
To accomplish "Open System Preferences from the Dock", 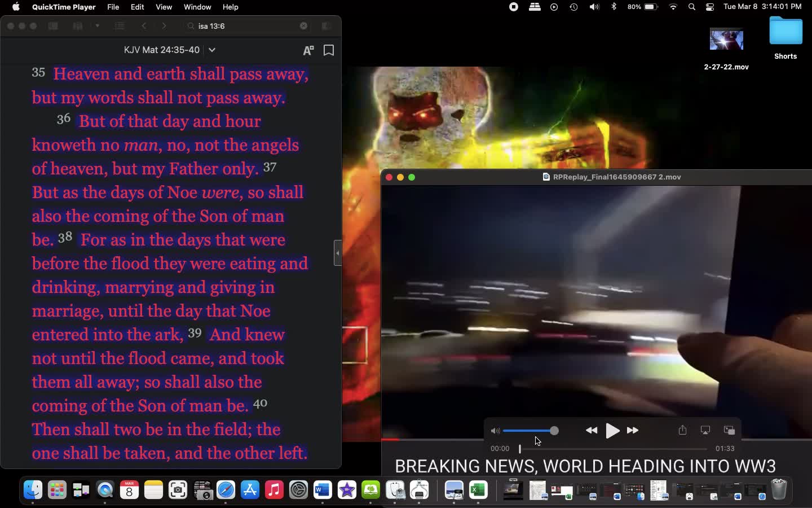I will pos(298,490).
